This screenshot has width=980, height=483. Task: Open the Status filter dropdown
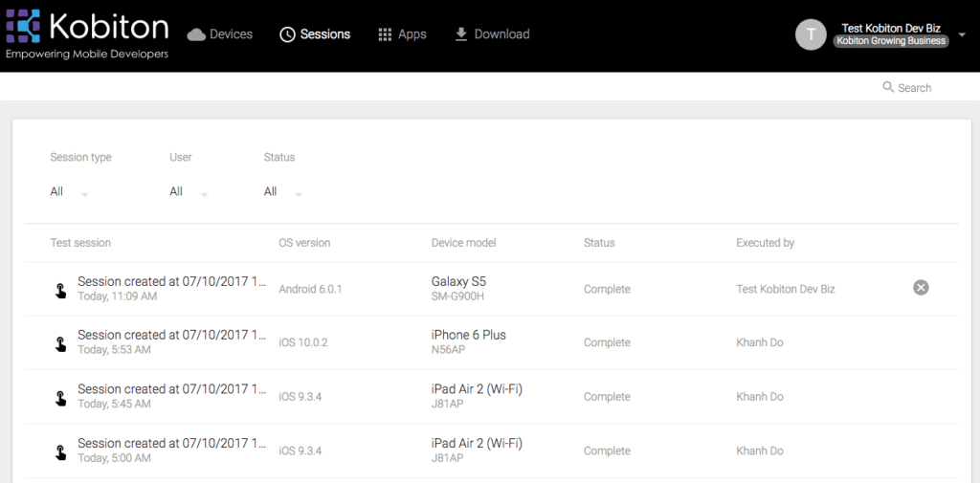(283, 192)
